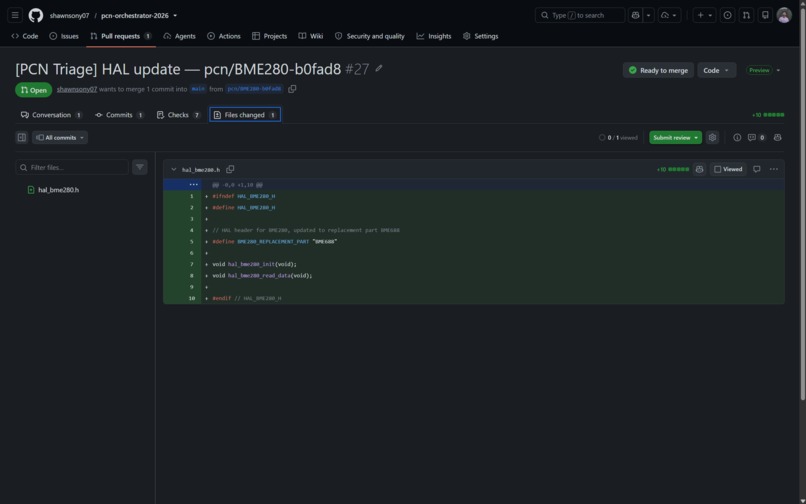The height and width of the screenshot is (504, 806).
Task: Open the Pull requests repository tab
Action: [x=121, y=36]
